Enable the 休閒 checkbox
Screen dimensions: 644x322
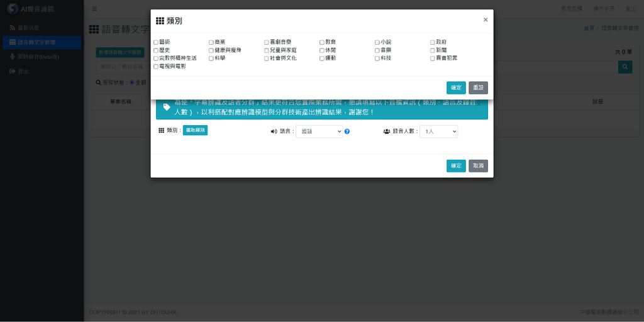[x=322, y=50]
